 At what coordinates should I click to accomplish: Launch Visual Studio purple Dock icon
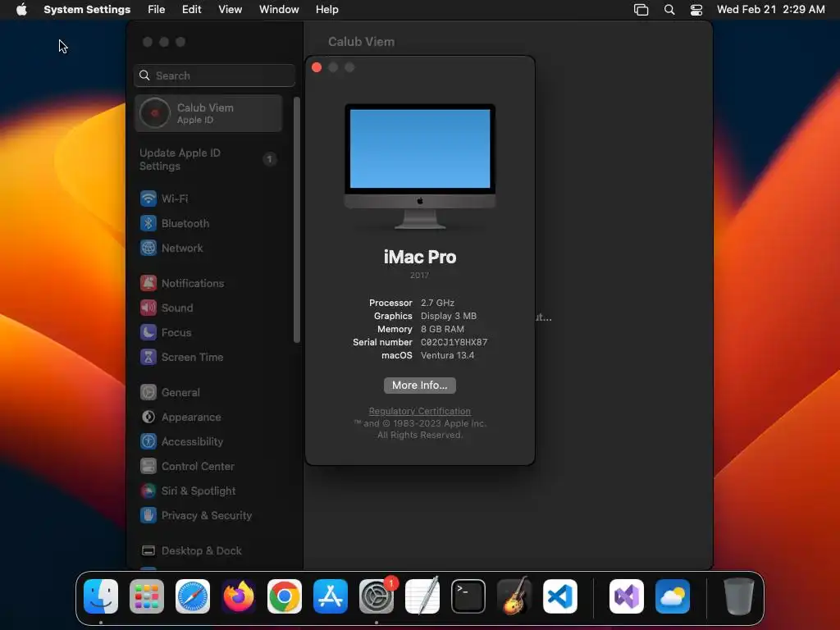tap(627, 596)
